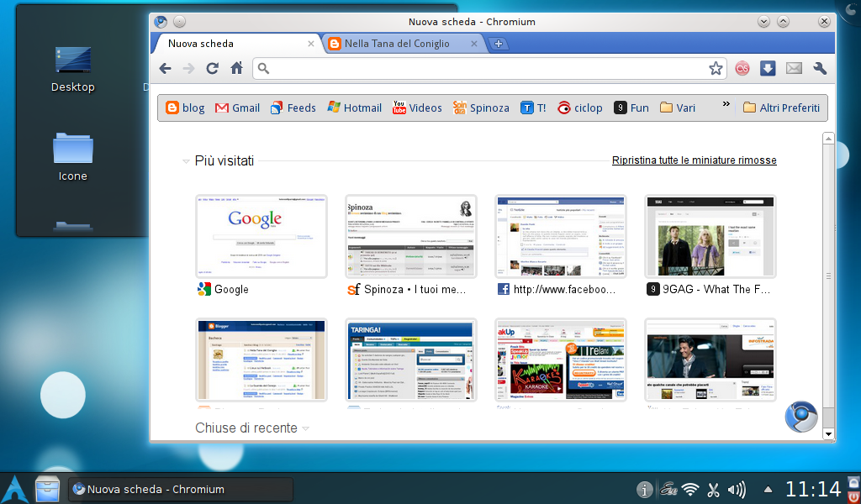861x504 pixels.
Task: Open the Infostrada video page thumbnail
Action: (710, 360)
